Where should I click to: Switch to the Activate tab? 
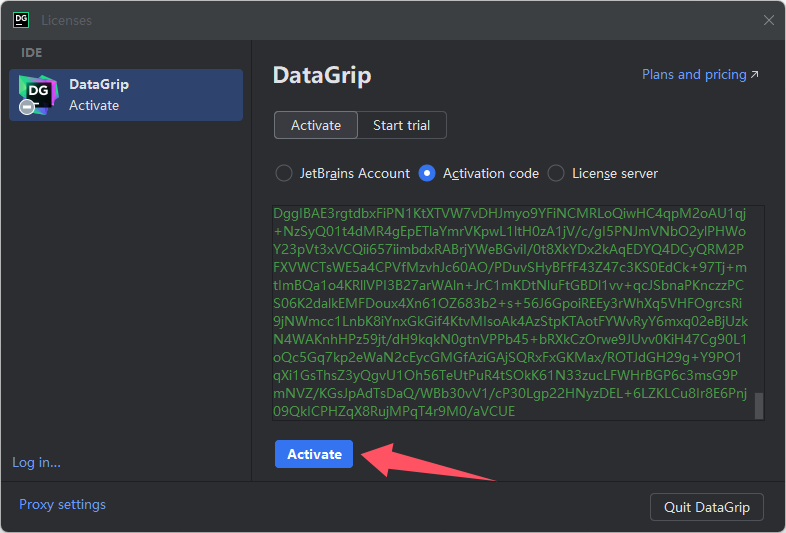[316, 125]
